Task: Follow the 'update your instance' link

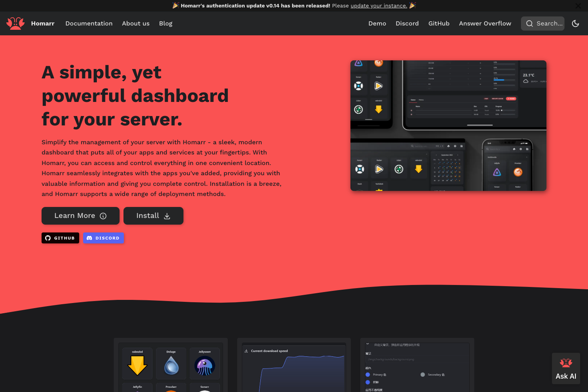Action: 379,5
